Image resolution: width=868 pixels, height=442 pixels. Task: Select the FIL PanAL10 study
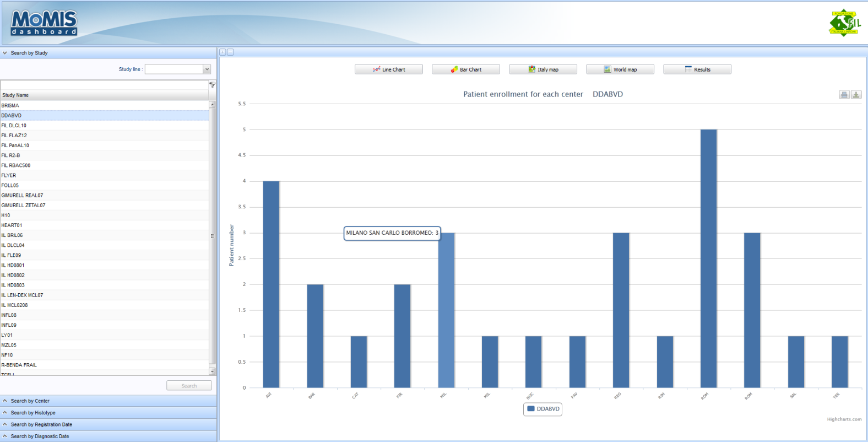point(105,145)
